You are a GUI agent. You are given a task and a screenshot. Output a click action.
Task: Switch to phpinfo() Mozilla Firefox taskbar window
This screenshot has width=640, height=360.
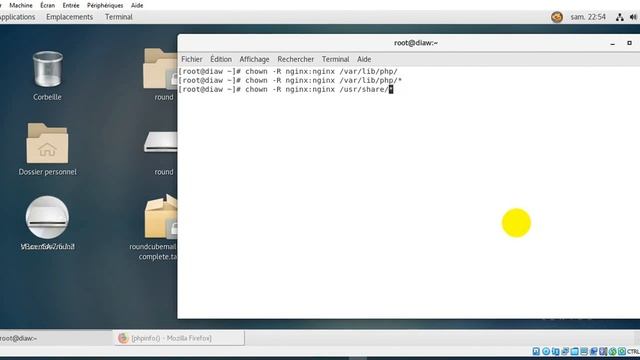point(179,338)
